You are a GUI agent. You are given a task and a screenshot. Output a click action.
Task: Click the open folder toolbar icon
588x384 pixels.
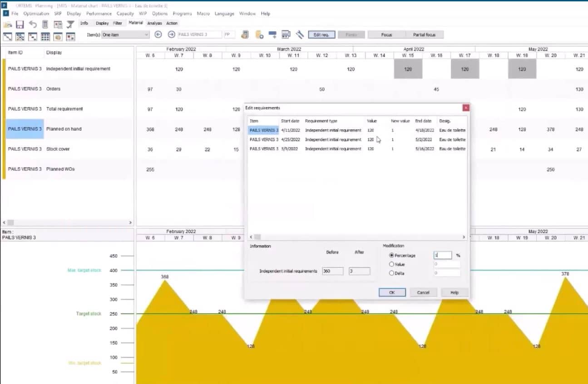8,24
